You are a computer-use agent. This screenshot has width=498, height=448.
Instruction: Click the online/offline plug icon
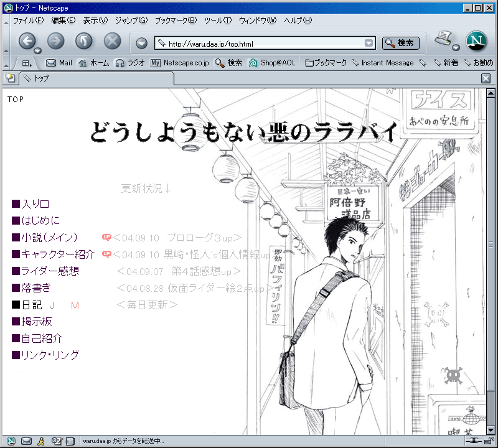coord(474,441)
